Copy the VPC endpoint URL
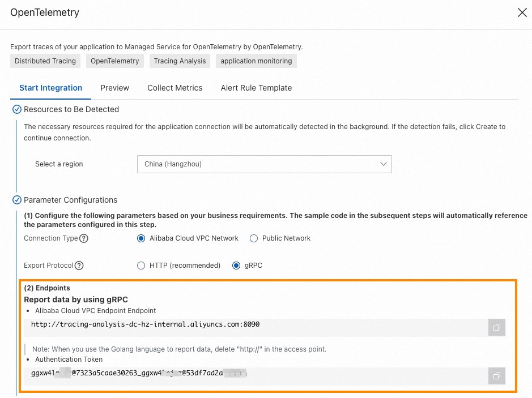Viewport: 532px width, 398px height. click(497, 327)
